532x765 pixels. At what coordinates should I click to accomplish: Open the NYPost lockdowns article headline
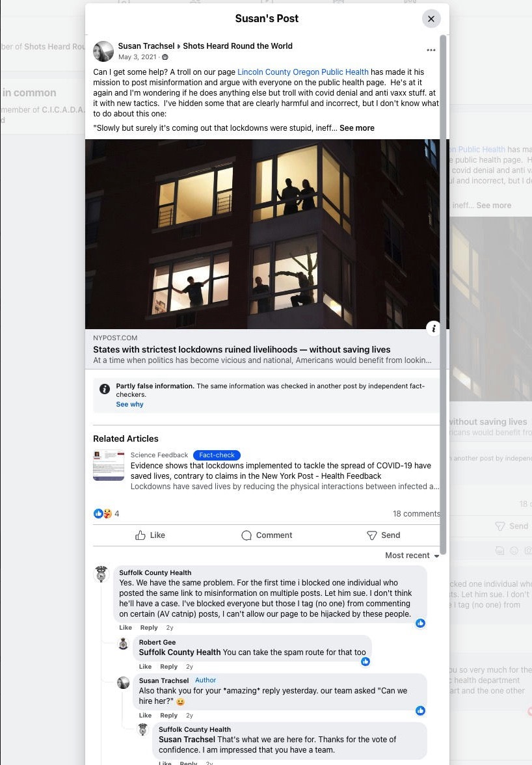(241, 349)
